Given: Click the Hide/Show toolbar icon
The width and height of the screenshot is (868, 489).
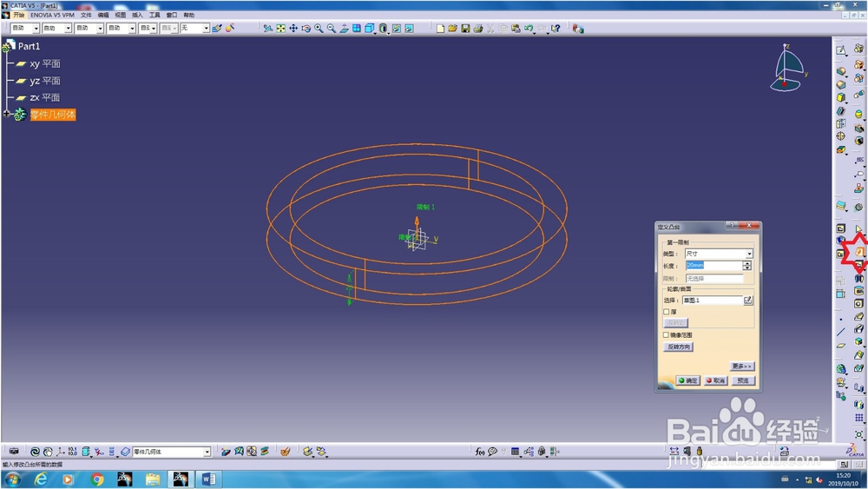Looking at the screenshot, I should pyautogui.click(x=397, y=29).
